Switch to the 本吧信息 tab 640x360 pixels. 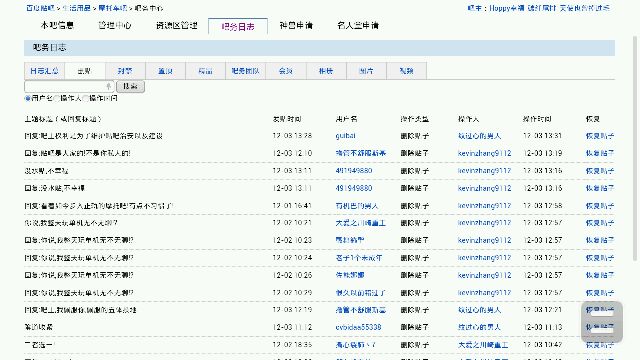click(57, 25)
